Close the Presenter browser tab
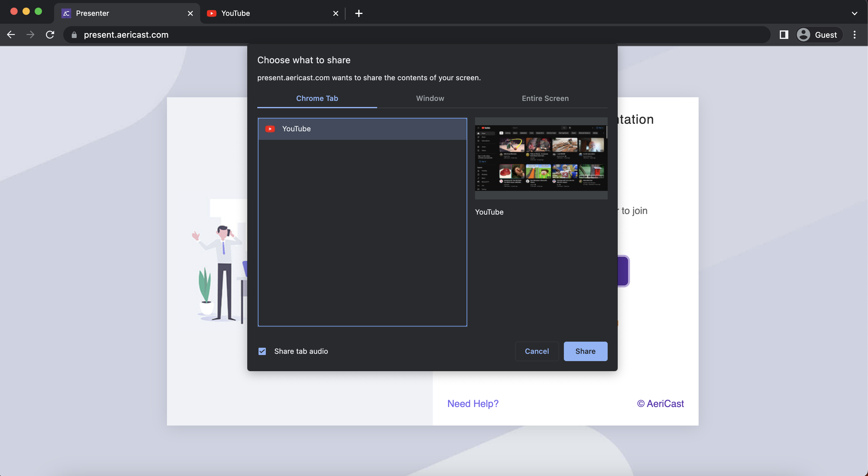The height and width of the screenshot is (476, 868). pyautogui.click(x=190, y=13)
